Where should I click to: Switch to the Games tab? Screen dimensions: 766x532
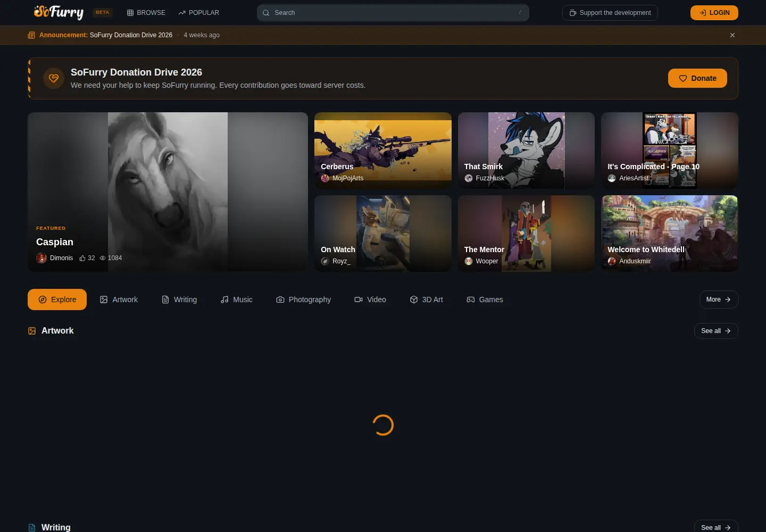click(x=485, y=300)
